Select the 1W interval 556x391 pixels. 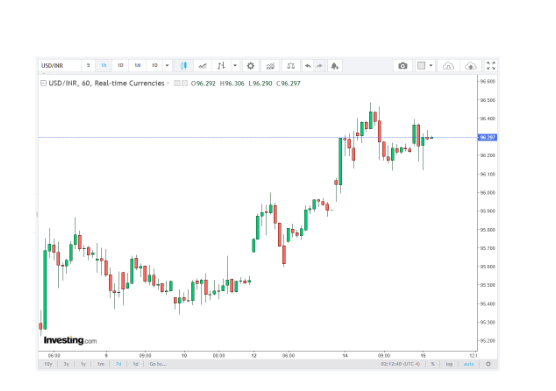click(x=137, y=66)
